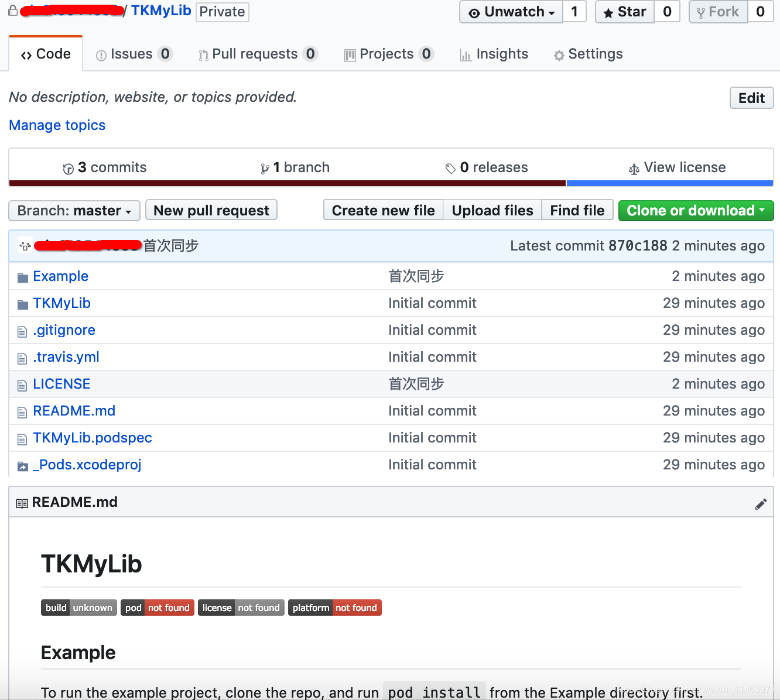Click Initial commit message on .gitignore row
This screenshot has width=780, height=700.
pos(432,330)
